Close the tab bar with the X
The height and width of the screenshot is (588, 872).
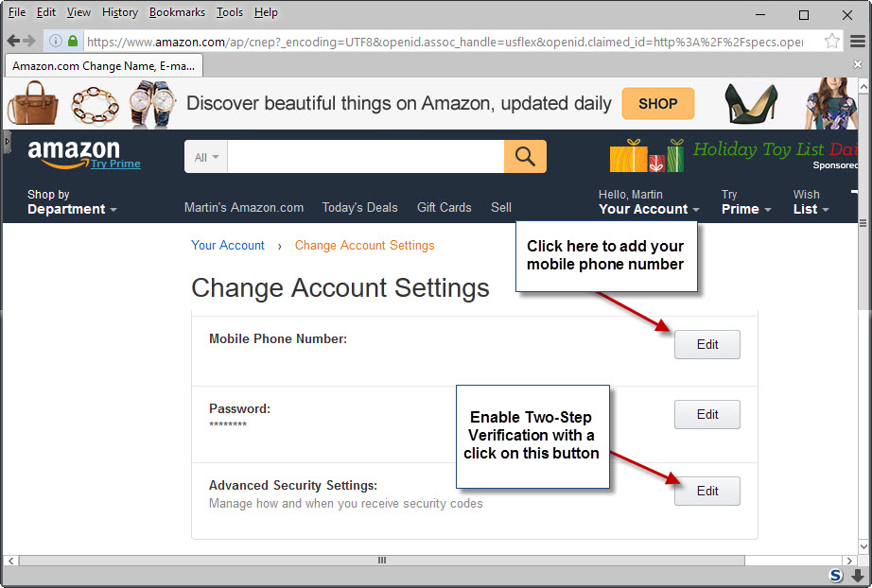point(858,65)
